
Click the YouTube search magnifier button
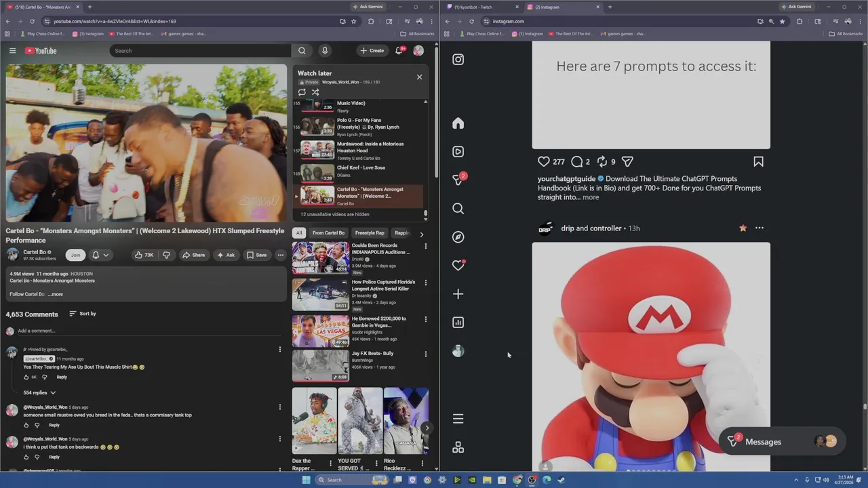tap(302, 51)
